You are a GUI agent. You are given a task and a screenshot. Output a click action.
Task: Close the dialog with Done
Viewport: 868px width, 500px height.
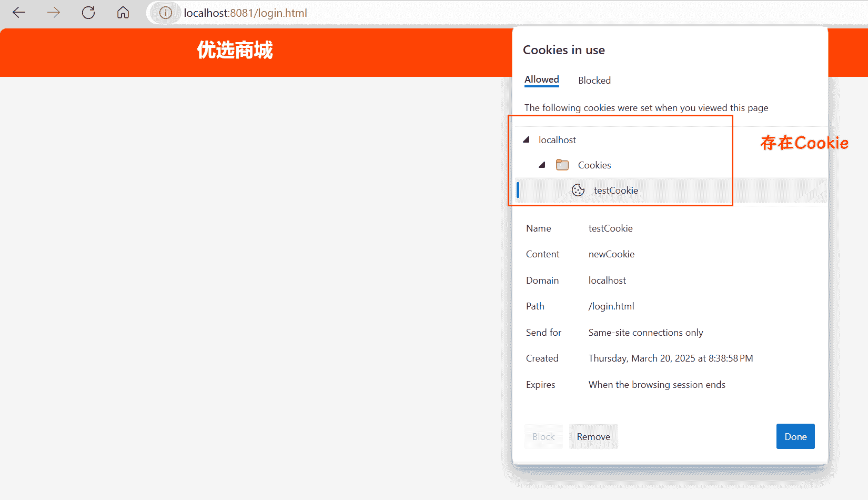point(795,436)
